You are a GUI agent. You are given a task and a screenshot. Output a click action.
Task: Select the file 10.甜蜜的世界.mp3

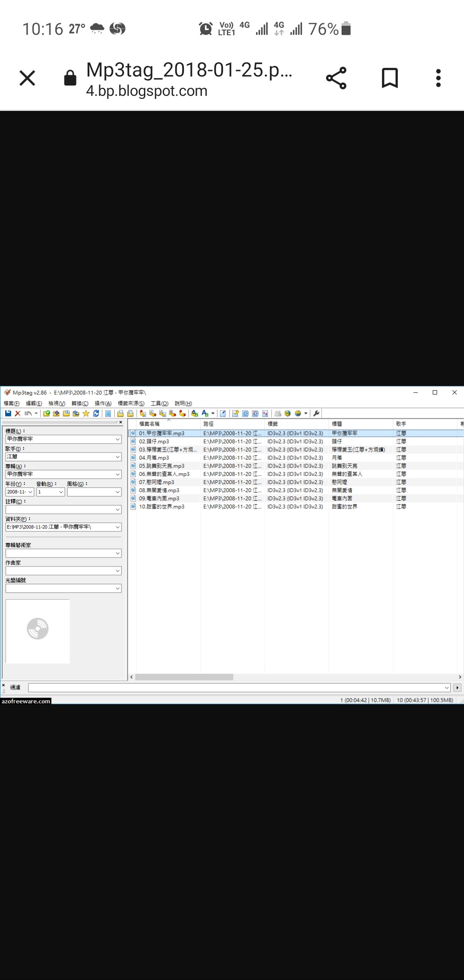pyautogui.click(x=162, y=507)
